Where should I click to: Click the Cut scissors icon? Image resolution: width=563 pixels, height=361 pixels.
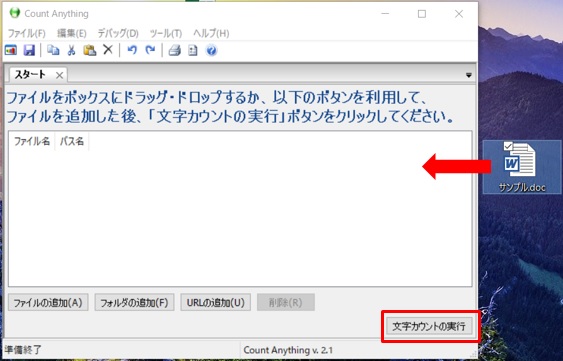click(x=71, y=50)
